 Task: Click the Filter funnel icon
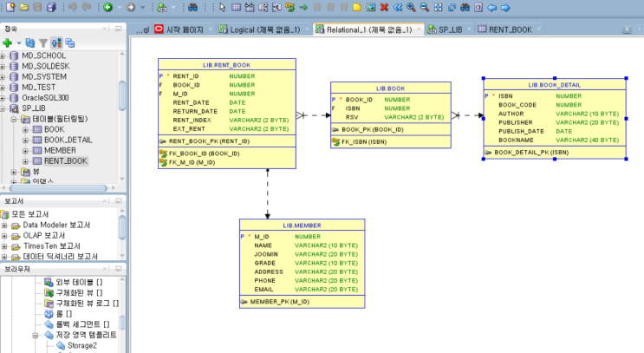tap(43, 42)
